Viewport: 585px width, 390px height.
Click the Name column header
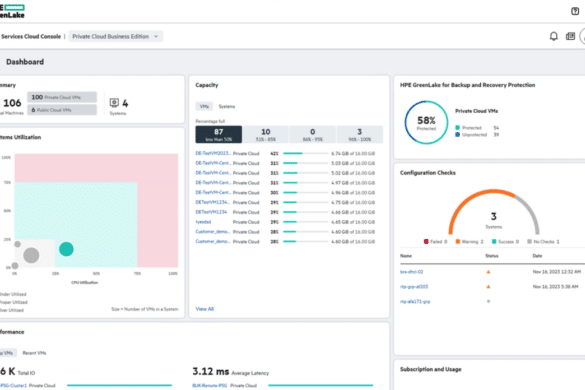point(406,256)
